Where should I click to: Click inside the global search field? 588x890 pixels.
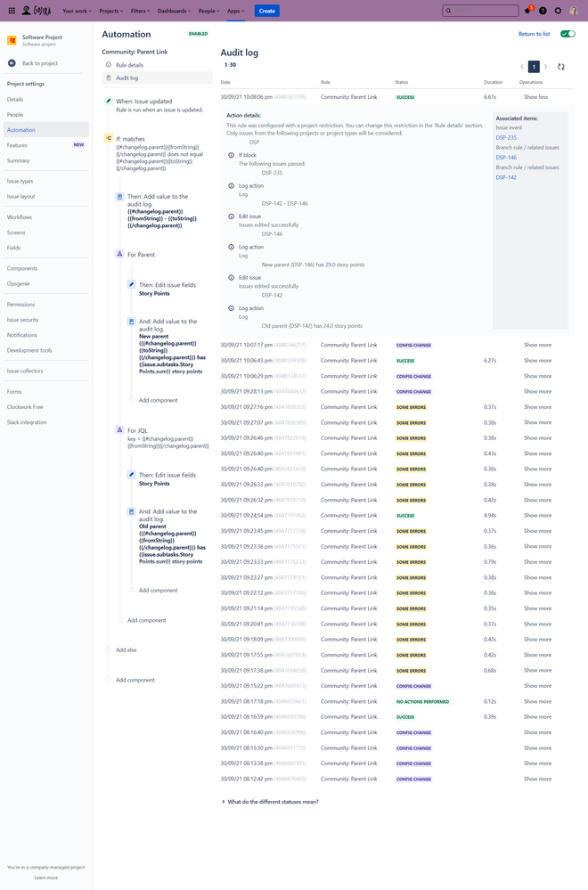[x=481, y=10]
